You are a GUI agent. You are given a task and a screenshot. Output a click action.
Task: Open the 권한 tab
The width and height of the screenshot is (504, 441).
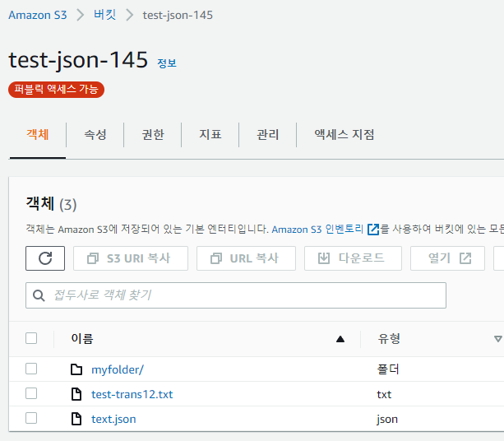(153, 134)
